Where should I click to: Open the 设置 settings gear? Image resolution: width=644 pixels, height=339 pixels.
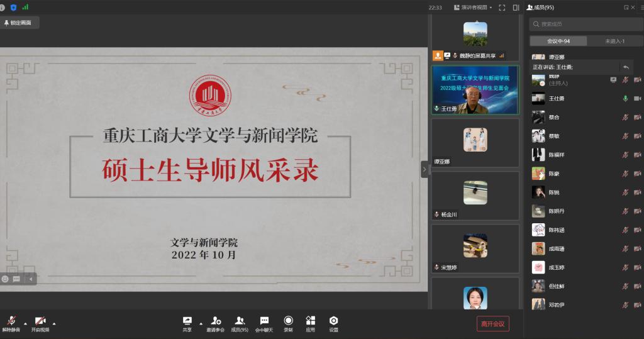tap(333, 321)
